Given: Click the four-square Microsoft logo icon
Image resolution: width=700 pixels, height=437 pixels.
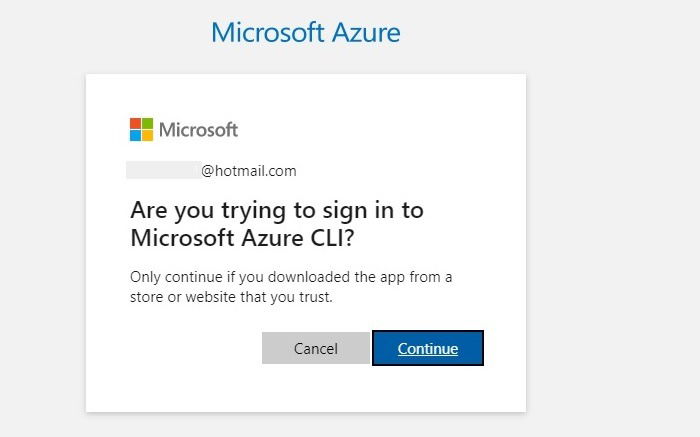Looking at the screenshot, I should [x=142, y=129].
